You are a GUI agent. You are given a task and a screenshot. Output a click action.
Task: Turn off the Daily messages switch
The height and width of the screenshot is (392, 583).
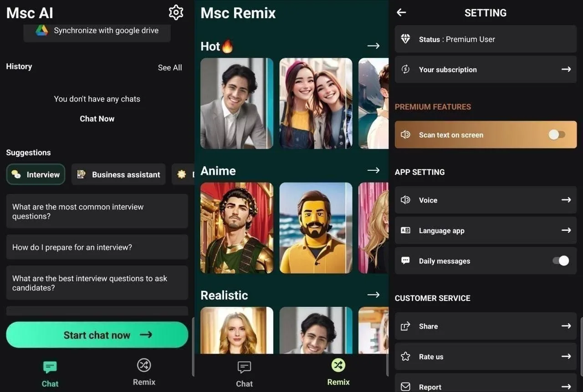561,261
